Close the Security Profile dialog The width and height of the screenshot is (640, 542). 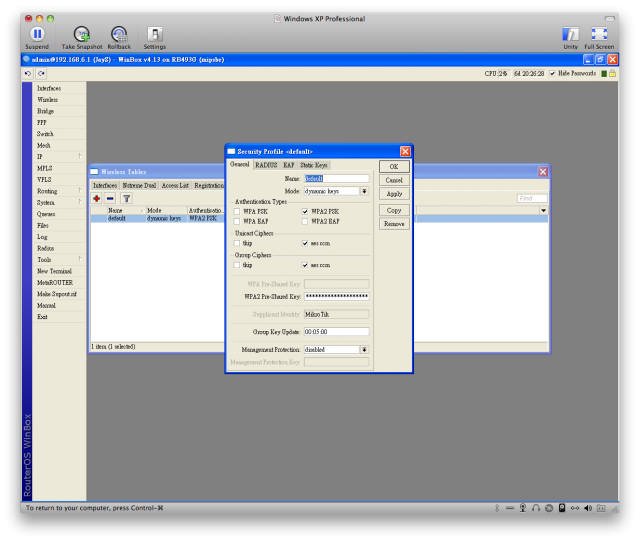(x=405, y=152)
